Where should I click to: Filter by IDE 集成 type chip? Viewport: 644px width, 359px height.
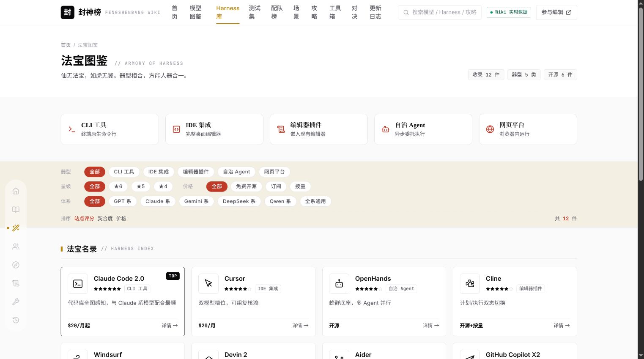[x=159, y=172]
